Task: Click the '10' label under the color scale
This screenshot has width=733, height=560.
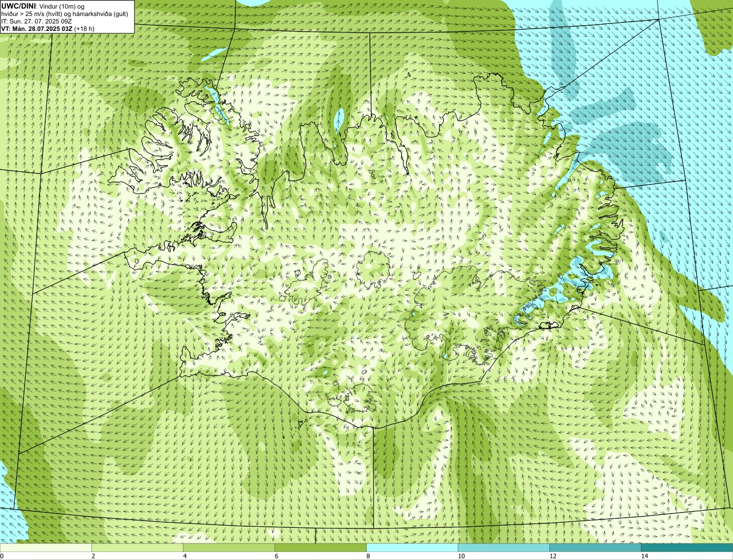Action: click(x=461, y=556)
